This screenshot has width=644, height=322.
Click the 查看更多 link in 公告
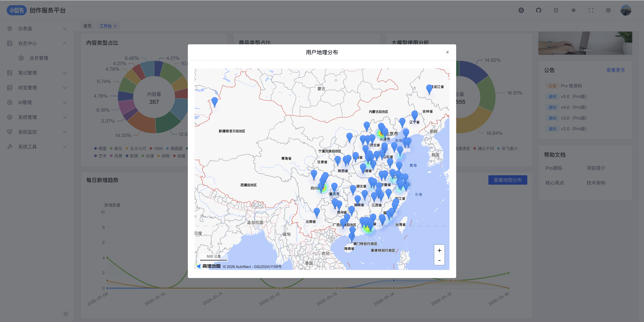pyautogui.click(x=615, y=70)
